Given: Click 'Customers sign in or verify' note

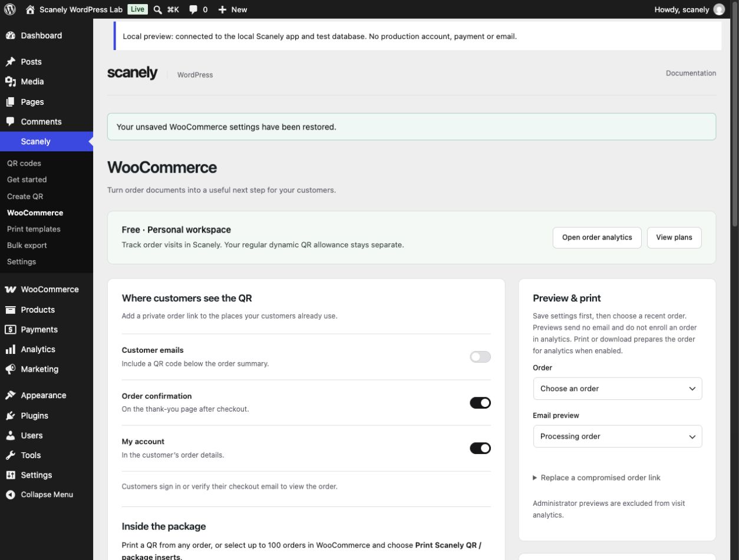Looking at the screenshot, I should click(x=230, y=486).
